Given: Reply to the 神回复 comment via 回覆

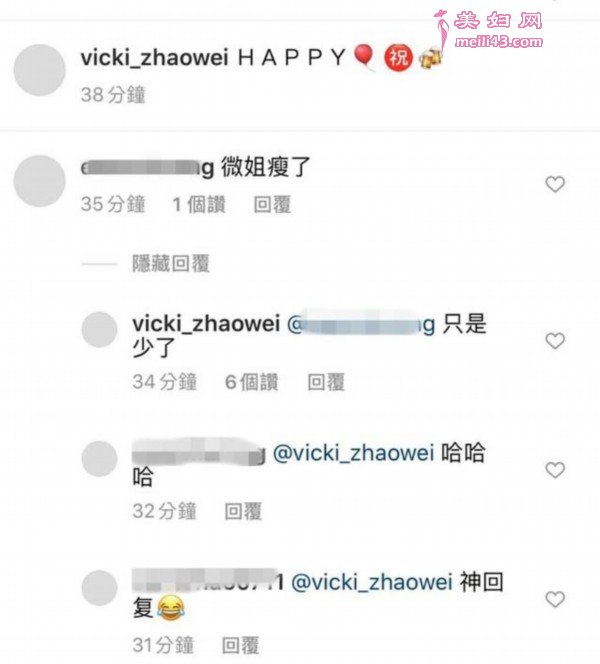Looking at the screenshot, I should (x=241, y=645).
